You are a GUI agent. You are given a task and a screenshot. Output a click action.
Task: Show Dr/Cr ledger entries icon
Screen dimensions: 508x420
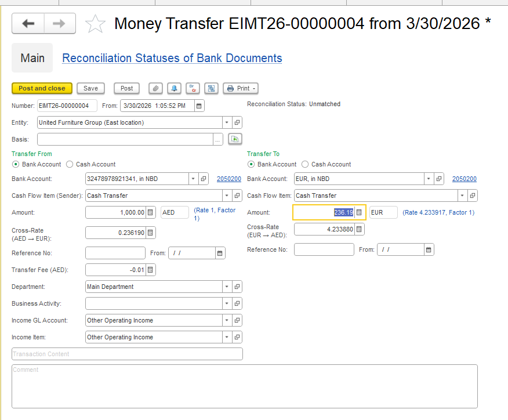[x=193, y=88]
